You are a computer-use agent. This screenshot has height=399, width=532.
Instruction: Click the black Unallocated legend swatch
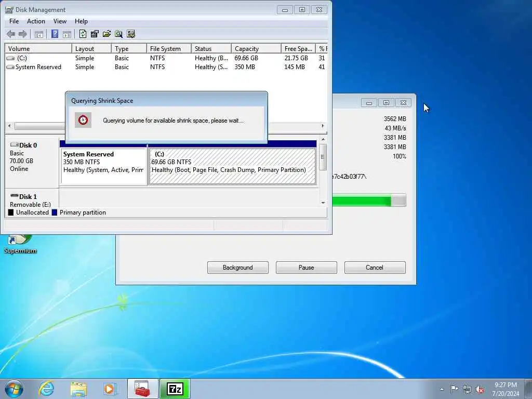pyautogui.click(x=11, y=212)
